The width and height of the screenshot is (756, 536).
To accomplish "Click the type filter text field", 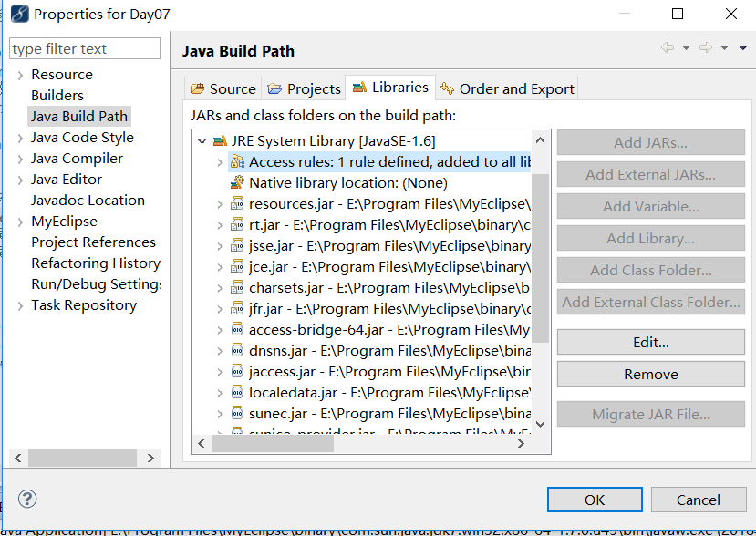I will (x=85, y=48).
